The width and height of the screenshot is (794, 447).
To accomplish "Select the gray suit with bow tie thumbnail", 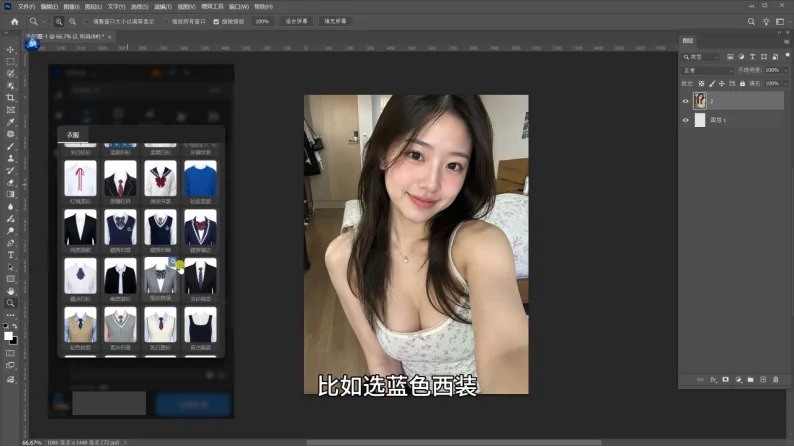I will click(161, 276).
